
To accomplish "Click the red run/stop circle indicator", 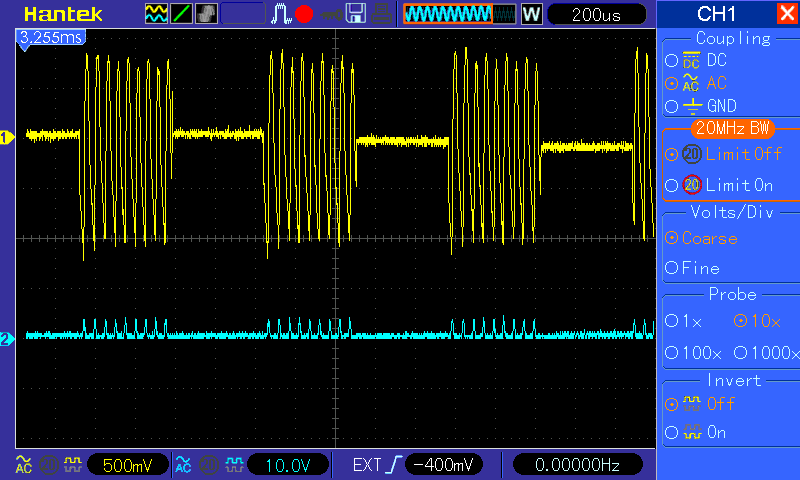I will click(304, 14).
